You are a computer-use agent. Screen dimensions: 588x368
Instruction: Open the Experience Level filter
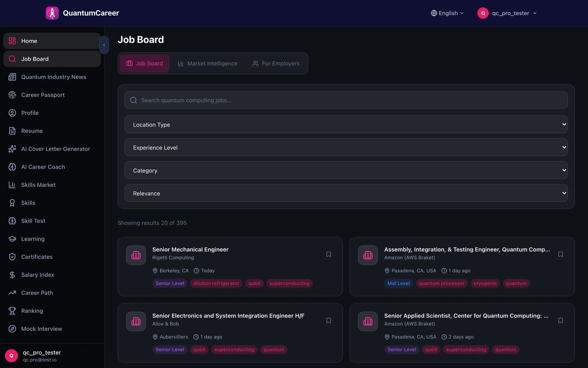click(x=346, y=147)
